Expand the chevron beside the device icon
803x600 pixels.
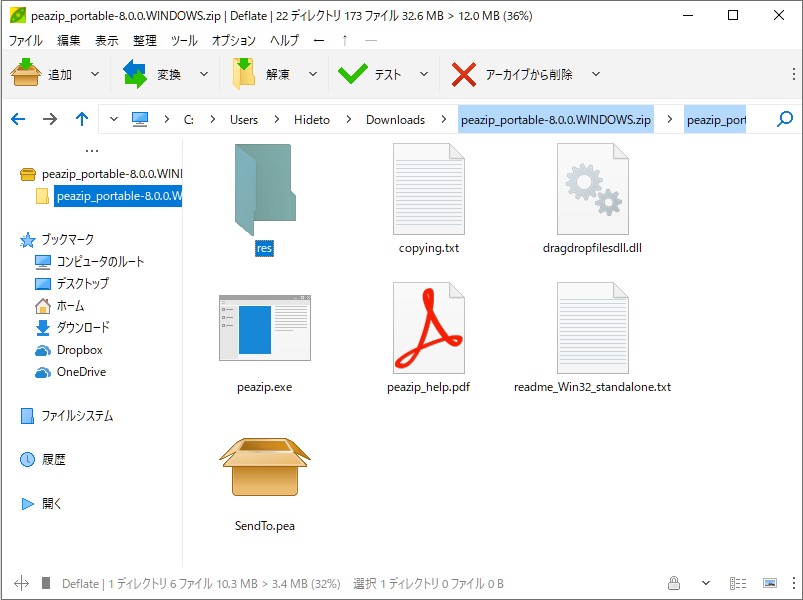[x=114, y=118]
